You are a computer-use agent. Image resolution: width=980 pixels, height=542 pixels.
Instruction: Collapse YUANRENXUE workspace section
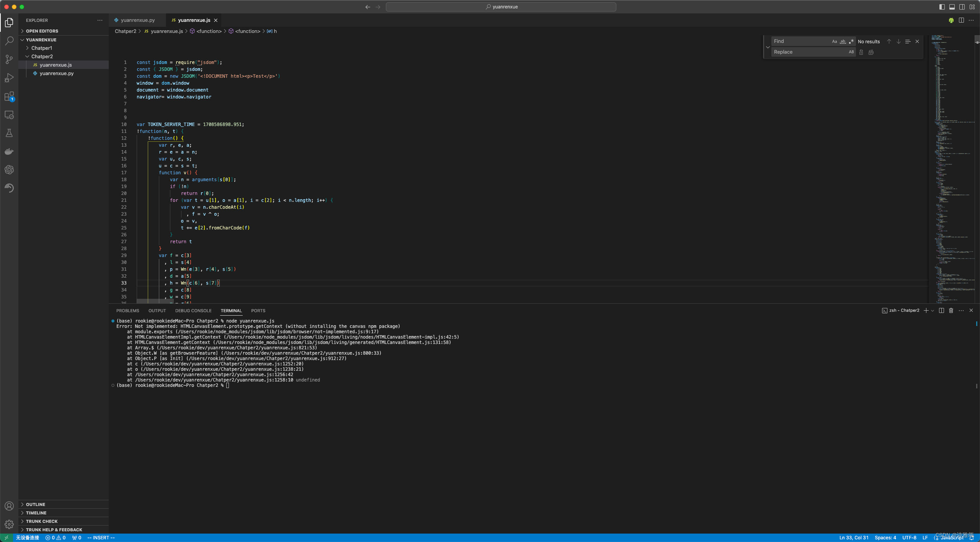click(x=64, y=40)
